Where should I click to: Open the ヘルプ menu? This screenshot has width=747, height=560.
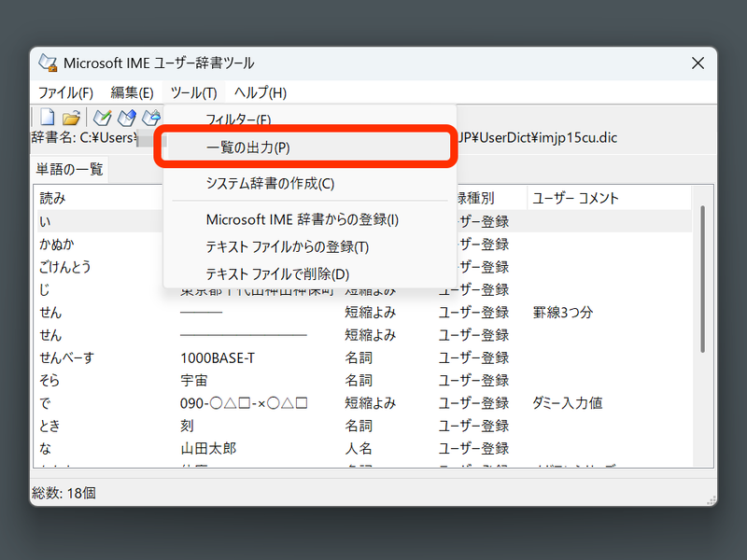coord(259,92)
